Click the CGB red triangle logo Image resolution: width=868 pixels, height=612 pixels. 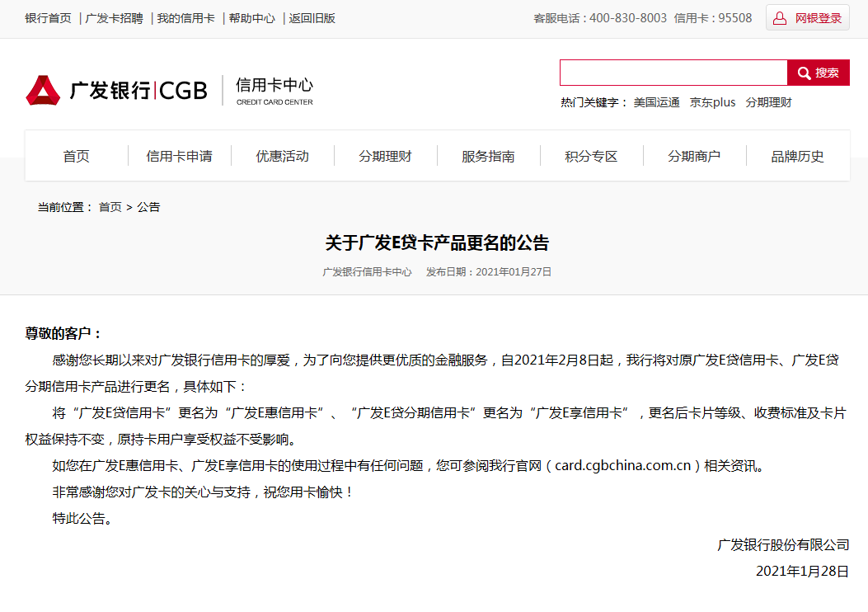[x=43, y=90]
